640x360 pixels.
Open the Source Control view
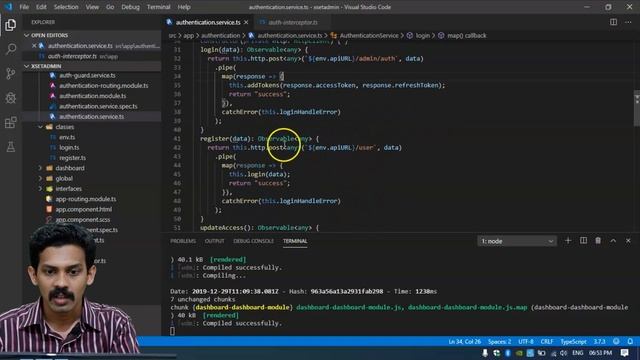click(x=11, y=73)
